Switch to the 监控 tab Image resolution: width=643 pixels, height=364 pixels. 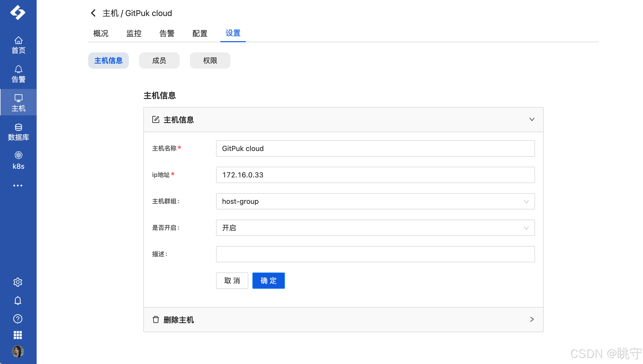(x=134, y=33)
